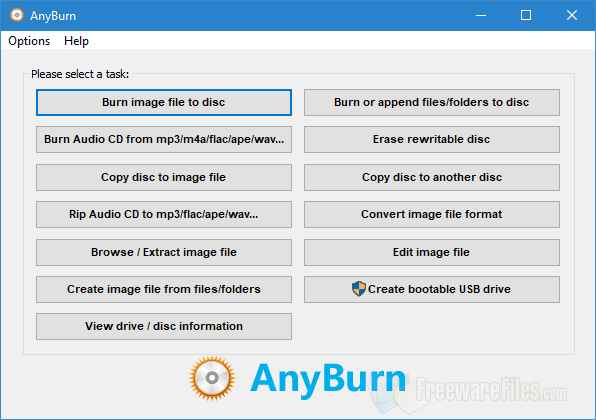This screenshot has width=596, height=420.
Task: Maximize the AnyBurn window
Action: pyautogui.click(x=526, y=15)
